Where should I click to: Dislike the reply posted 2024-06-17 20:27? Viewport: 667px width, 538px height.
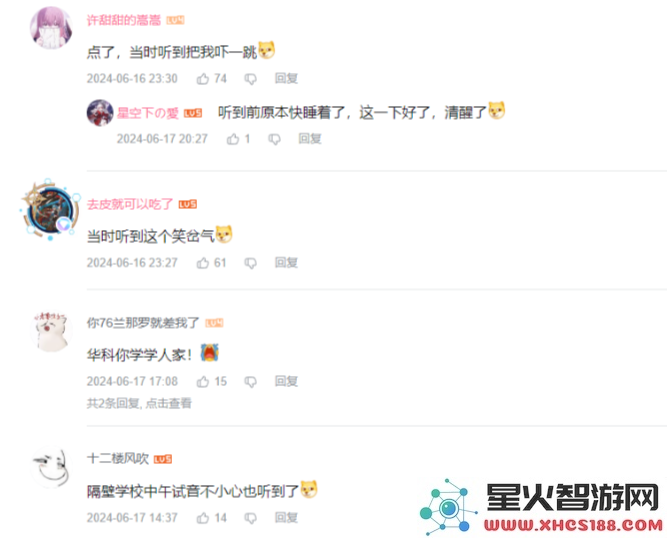[274, 139]
